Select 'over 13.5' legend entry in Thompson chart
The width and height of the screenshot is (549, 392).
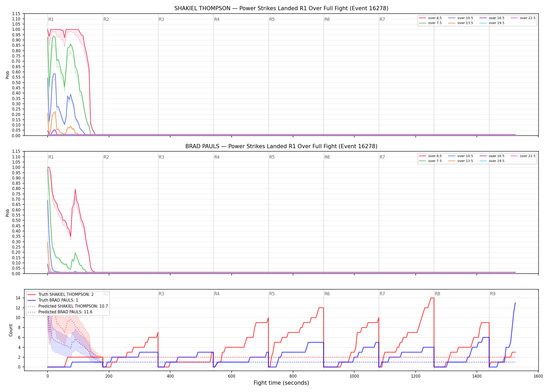[x=461, y=23]
